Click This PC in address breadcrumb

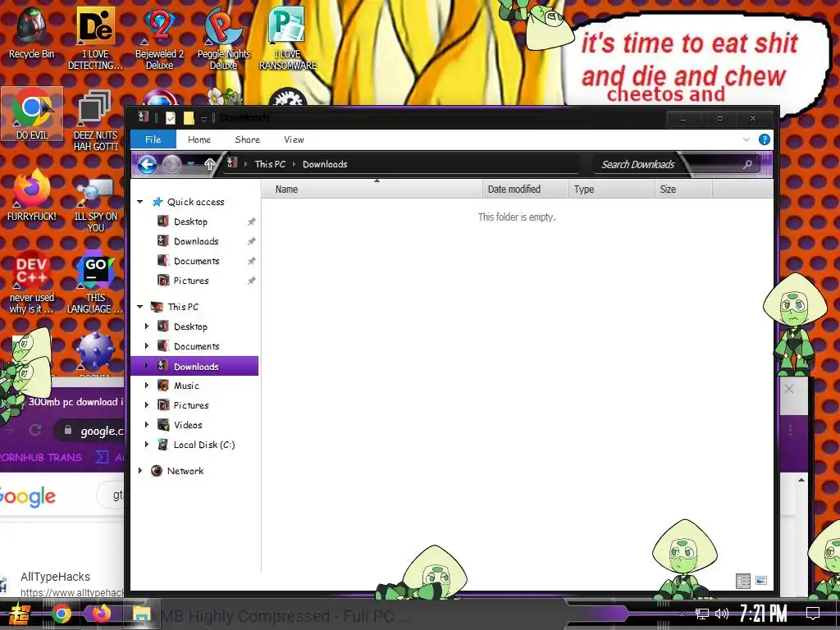point(270,164)
